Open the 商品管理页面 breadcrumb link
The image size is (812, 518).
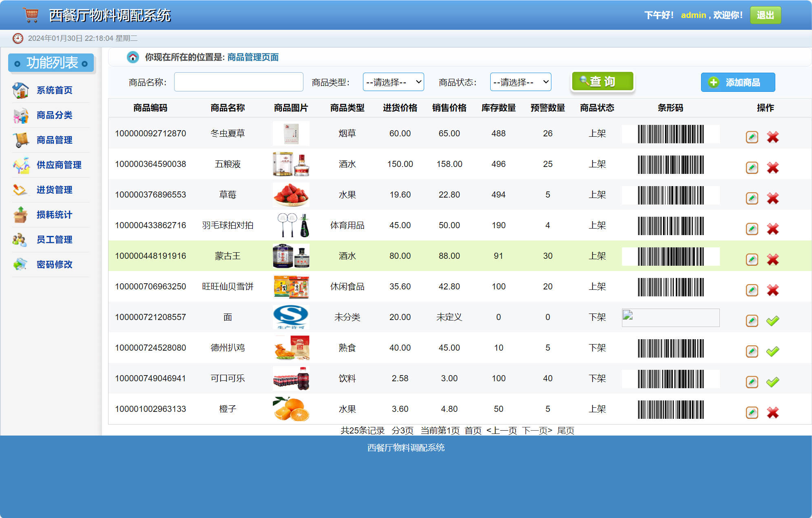tap(253, 58)
